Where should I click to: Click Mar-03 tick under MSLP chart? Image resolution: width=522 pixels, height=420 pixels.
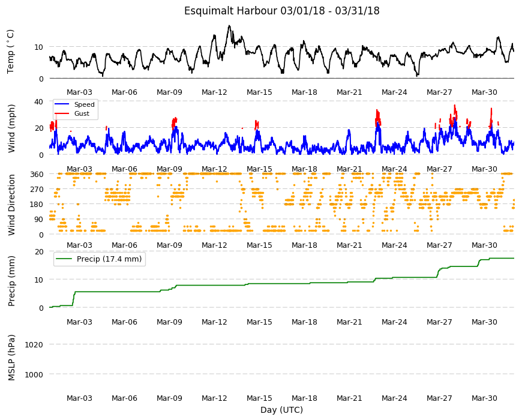tap(79, 398)
